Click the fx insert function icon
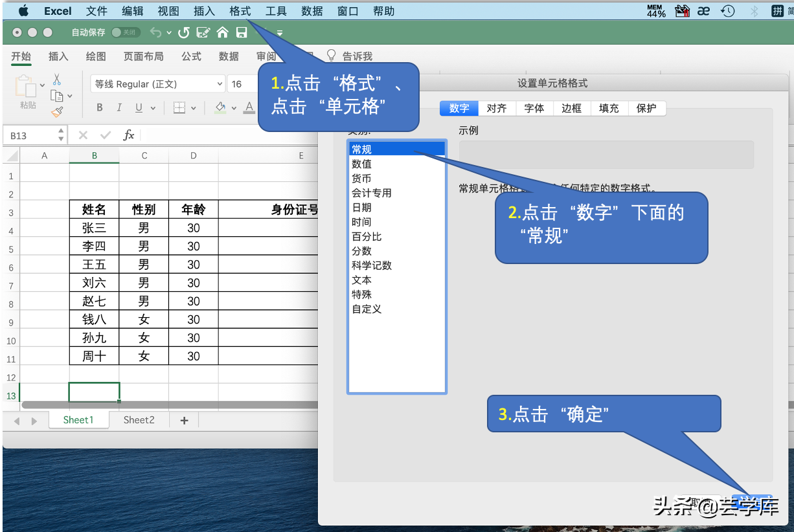This screenshot has height=532, width=794. pos(129,135)
